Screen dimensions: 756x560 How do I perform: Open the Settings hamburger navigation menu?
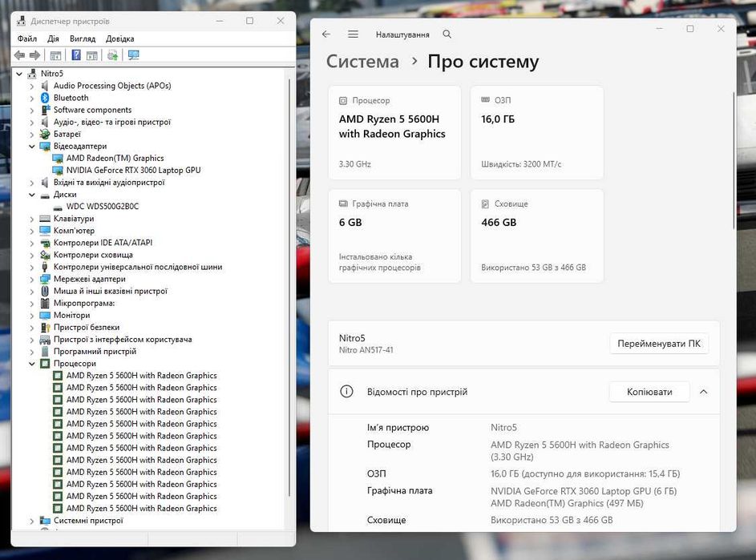pyautogui.click(x=353, y=34)
